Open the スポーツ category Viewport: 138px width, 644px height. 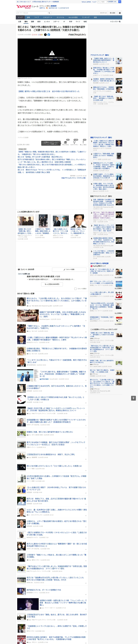[56, 21]
